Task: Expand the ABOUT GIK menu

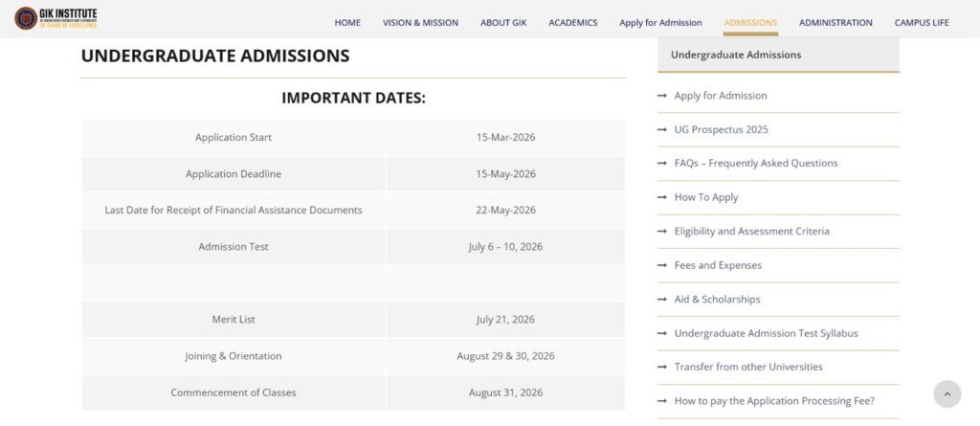Action: pos(503,22)
